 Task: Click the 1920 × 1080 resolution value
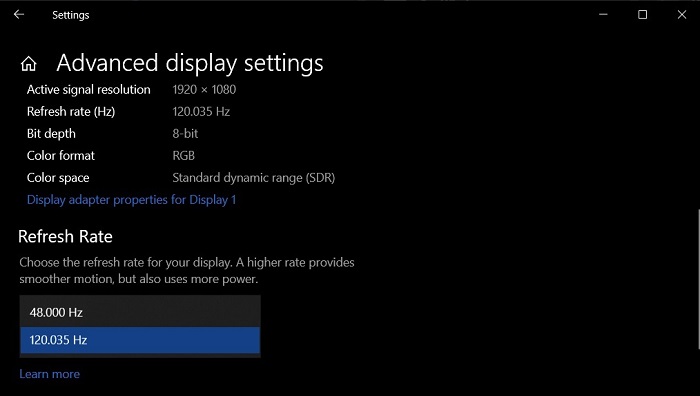[204, 89]
